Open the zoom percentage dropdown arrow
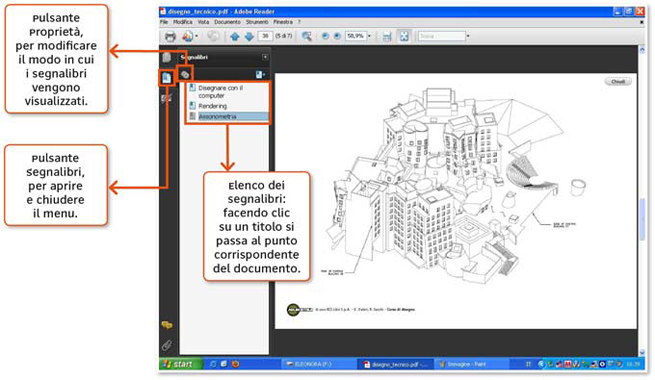 [369, 36]
